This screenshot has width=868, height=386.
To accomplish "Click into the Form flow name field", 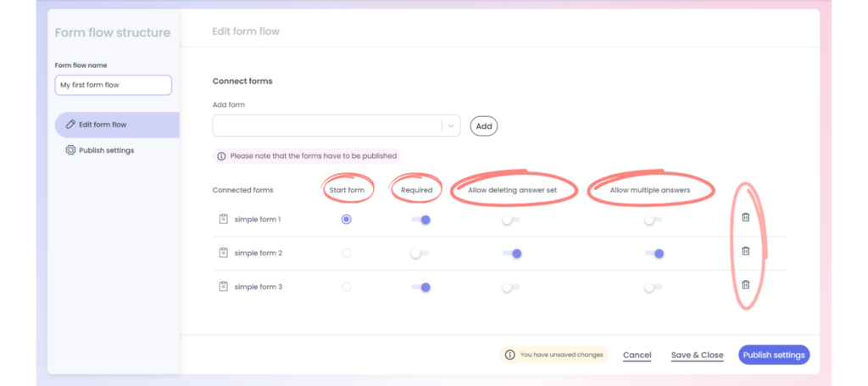I will pyautogui.click(x=113, y=86).
